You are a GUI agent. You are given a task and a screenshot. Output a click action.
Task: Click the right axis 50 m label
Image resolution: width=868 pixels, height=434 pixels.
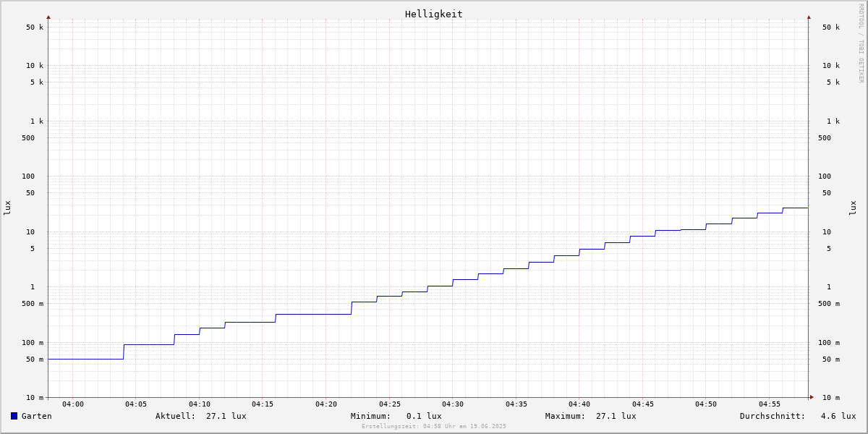[x=831, y=359]
